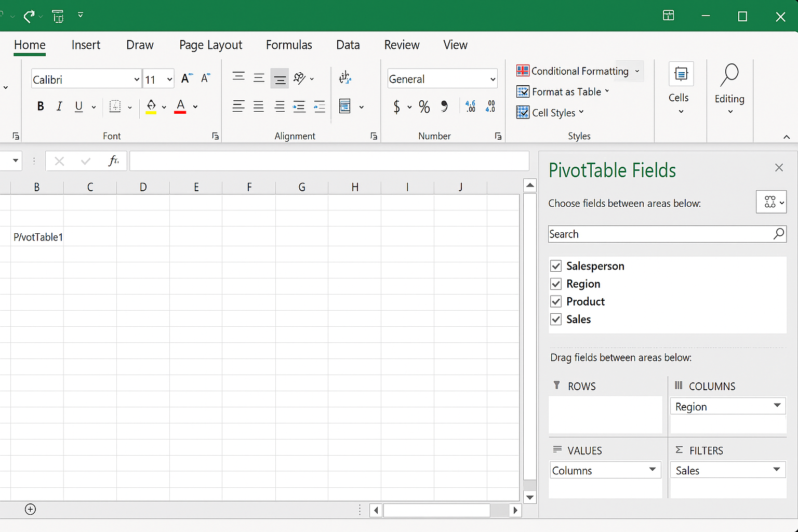
Task: Click Decrease Decimal icon
Action: coord(490,107)
